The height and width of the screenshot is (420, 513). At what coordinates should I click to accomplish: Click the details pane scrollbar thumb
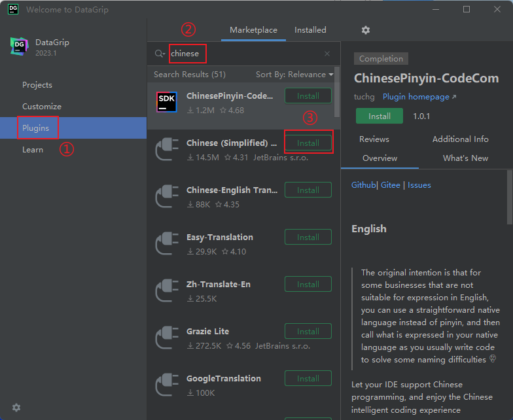coord(509,197)
